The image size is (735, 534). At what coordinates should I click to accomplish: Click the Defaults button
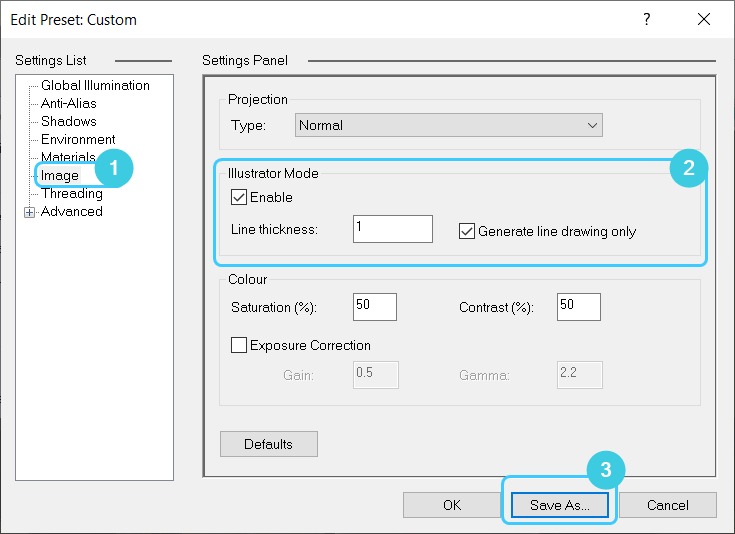point(269,444)
